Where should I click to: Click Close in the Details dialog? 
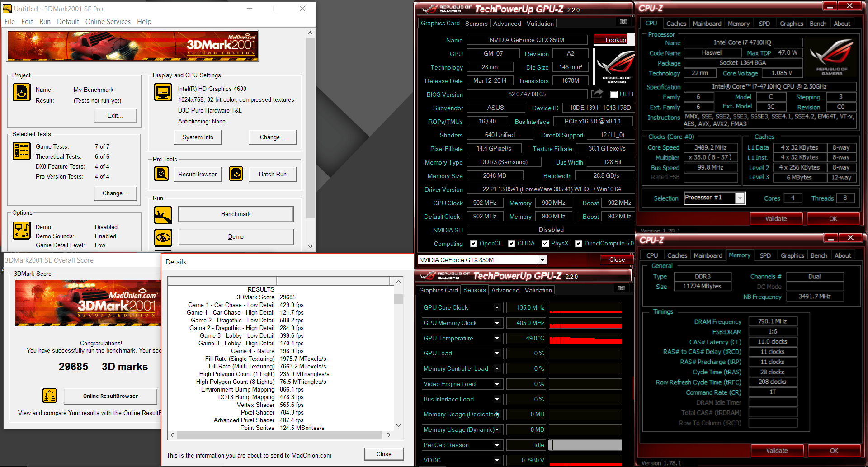pyautogui.click(x=384, y=454)
